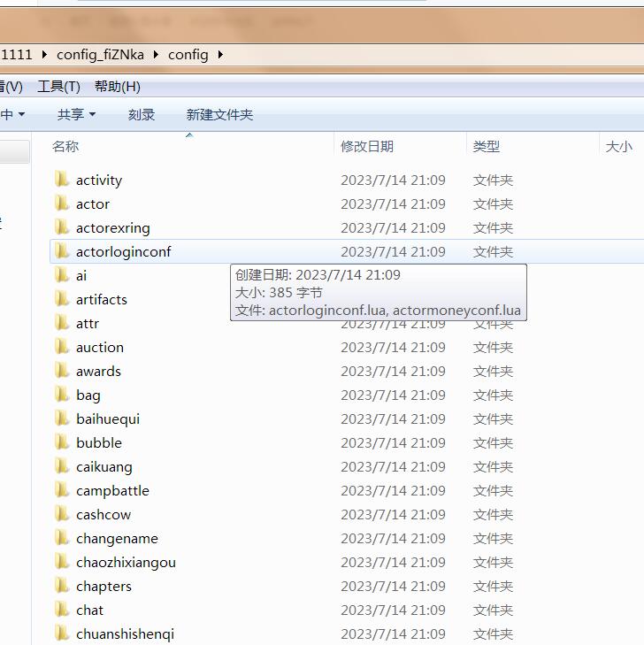Sort by 修改日期 column header
The image size is (644, 645).
pos(367,146)
